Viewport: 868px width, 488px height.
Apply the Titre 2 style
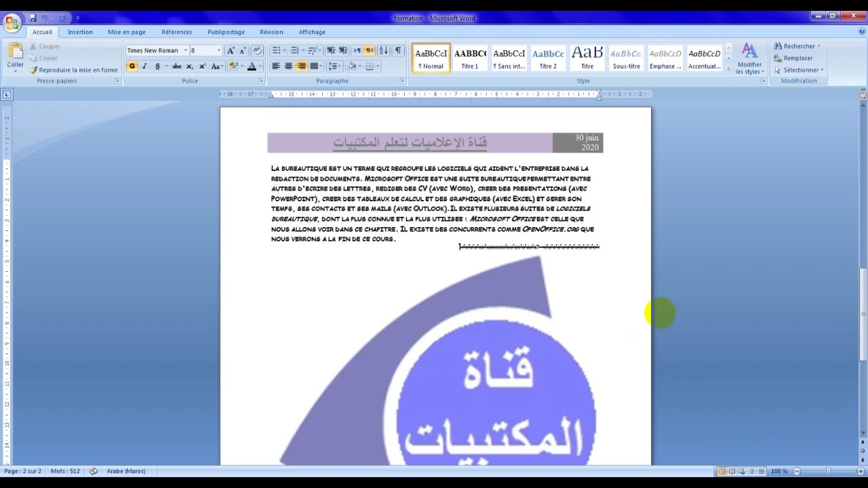point(548,58)
